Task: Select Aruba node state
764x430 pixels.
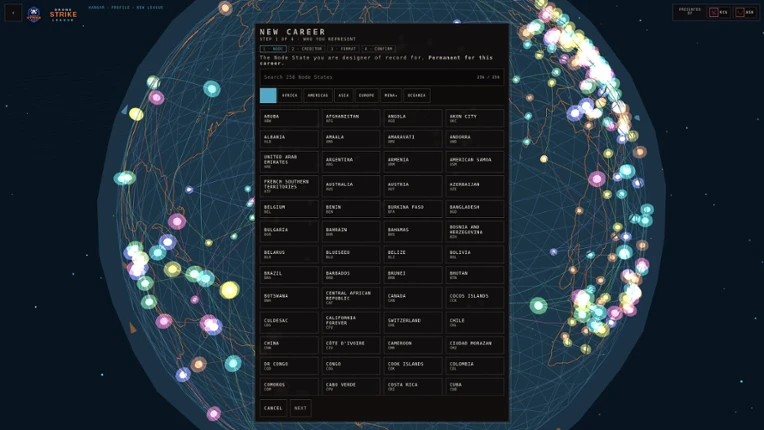Action: [x=289, y=118]
